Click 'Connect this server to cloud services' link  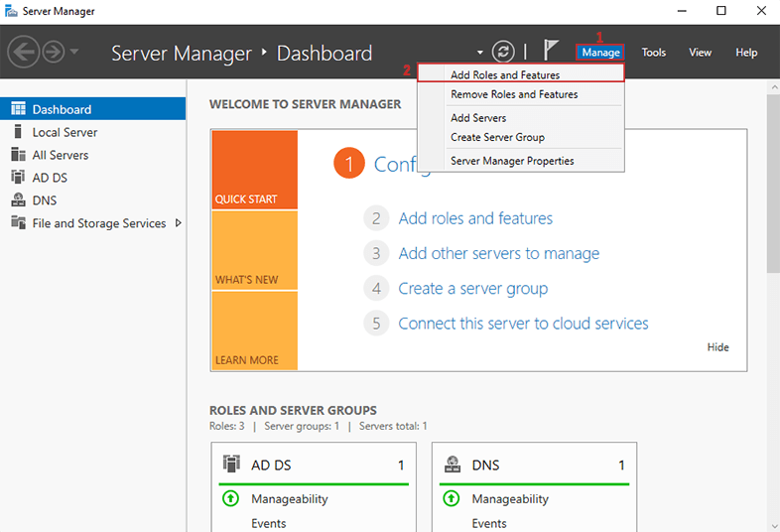pos(523,324)
